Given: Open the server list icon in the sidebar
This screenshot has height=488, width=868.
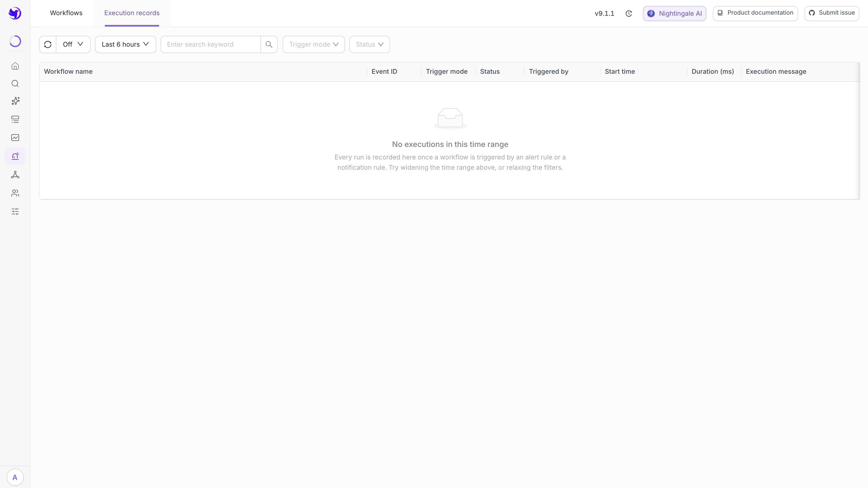Looking at the screenshot, I should [15, 119].
